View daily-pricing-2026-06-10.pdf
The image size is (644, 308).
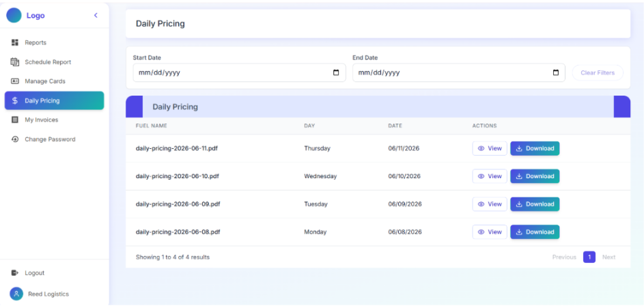coord(490,176)
